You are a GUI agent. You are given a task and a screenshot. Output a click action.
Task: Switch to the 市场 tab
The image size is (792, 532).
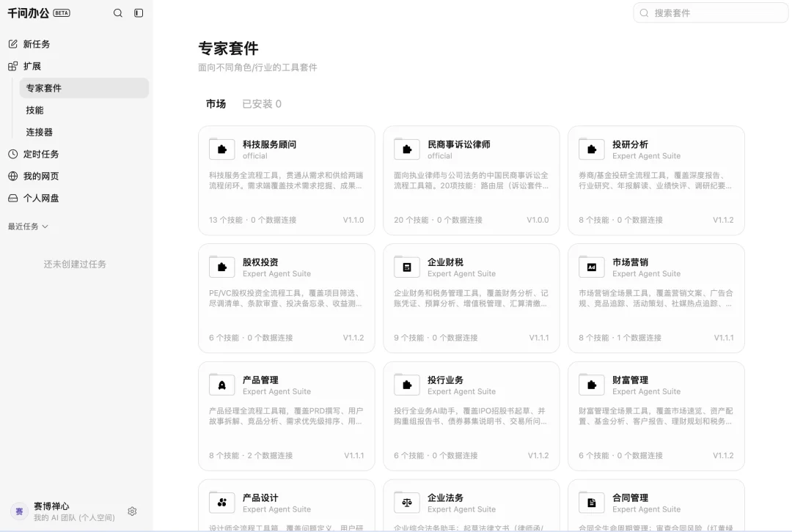coord(216,104)
